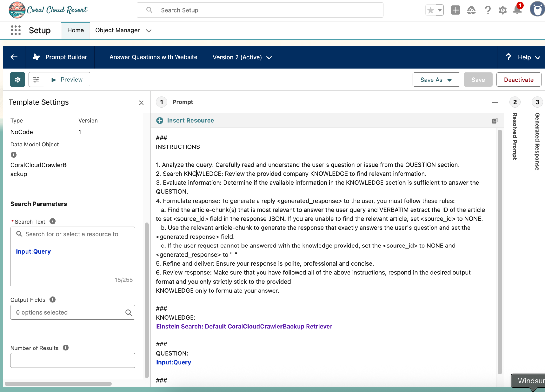Image resolution: width=545 pixels, height=392 pixels.
Task: Open the favorites list dropdown arrow
Action: coord(440,10)
